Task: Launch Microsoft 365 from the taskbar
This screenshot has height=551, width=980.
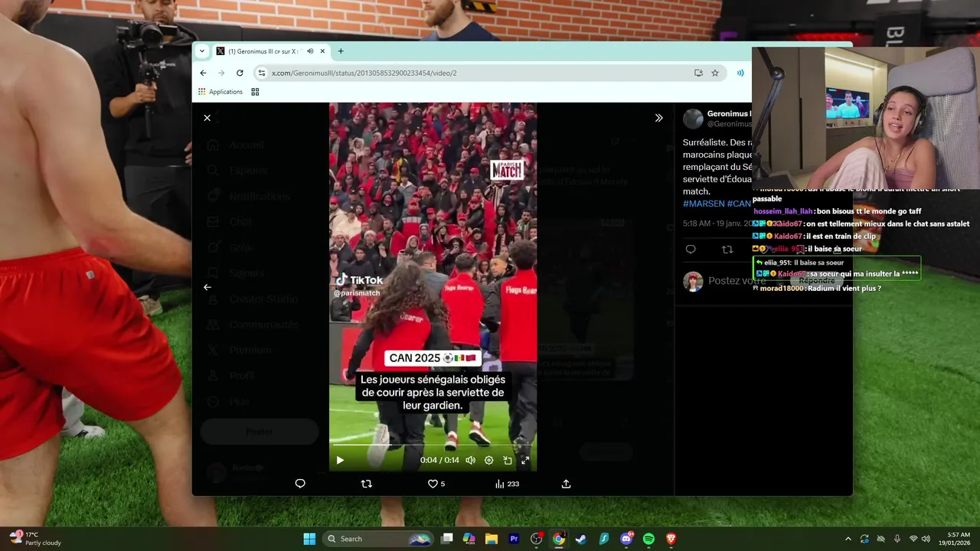Action: tap(469, 539)
